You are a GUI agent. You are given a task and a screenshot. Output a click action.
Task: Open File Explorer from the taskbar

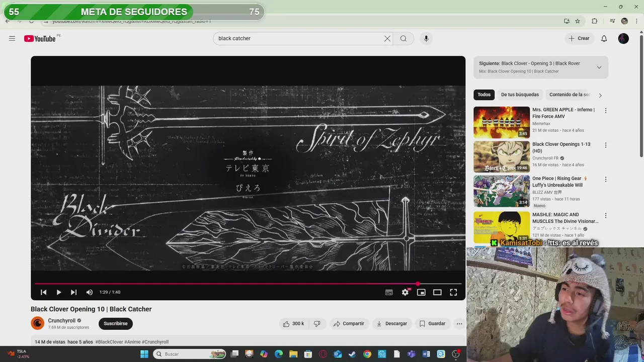[x=293, y=354]
